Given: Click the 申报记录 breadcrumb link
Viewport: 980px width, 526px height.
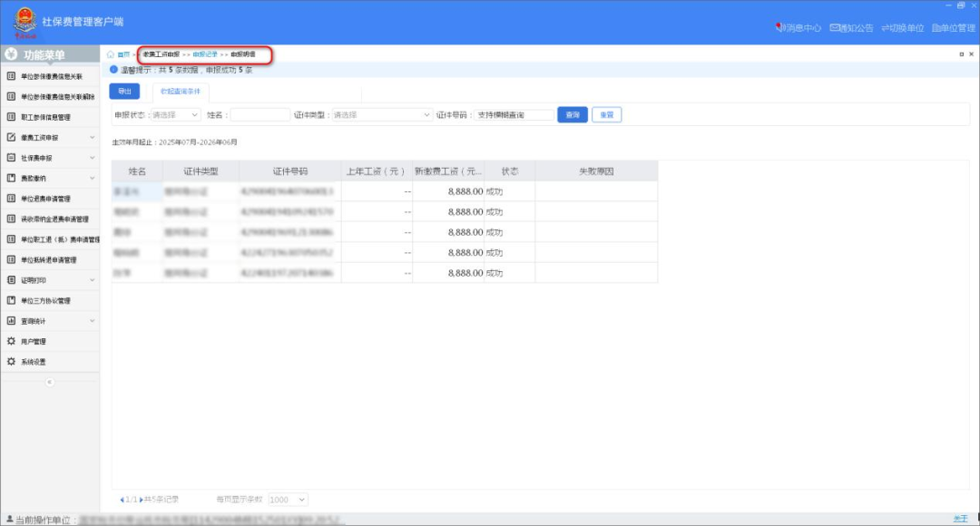Looking at the screenshot, I should (x=205, y=55).
